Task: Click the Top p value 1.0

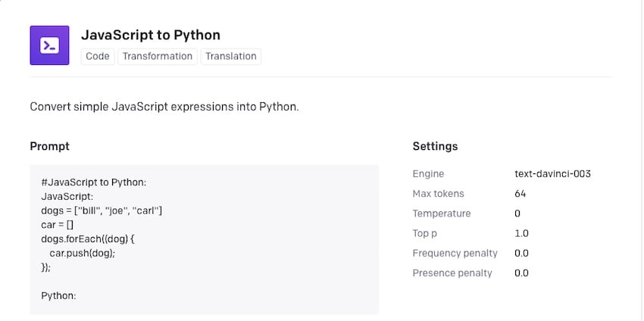Action: click(x=521, y=234)
